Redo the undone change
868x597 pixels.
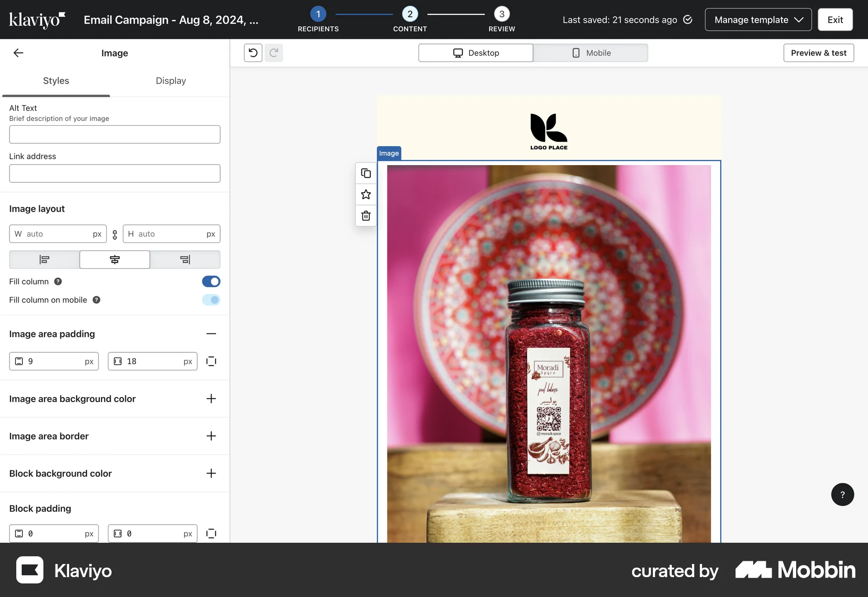274,52
